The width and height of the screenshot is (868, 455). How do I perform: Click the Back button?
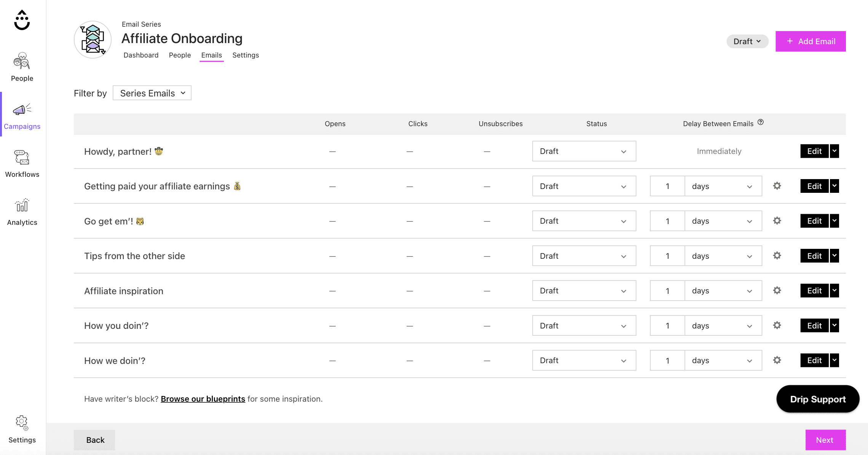pos(94,440)
